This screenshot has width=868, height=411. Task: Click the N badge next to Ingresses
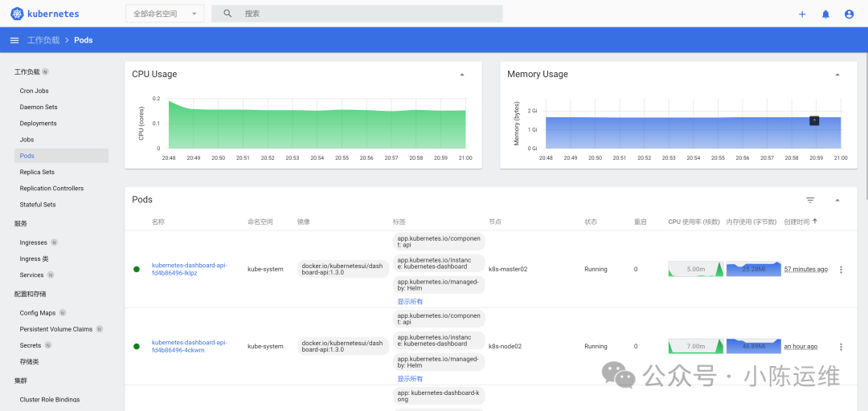click(55, 242)
